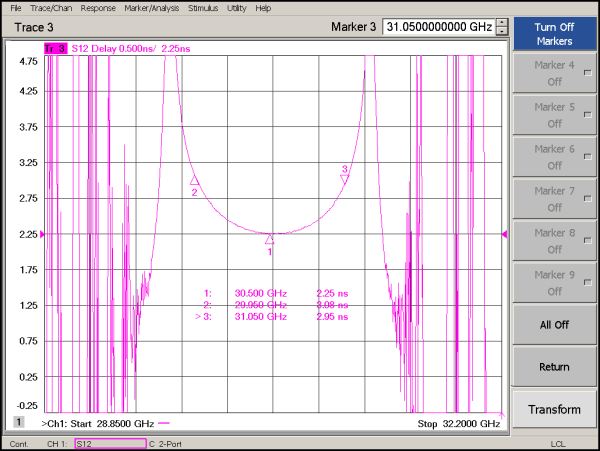Click the Return softkey
The height and width of the screenshot is (451, 600).
click(554, 367)
